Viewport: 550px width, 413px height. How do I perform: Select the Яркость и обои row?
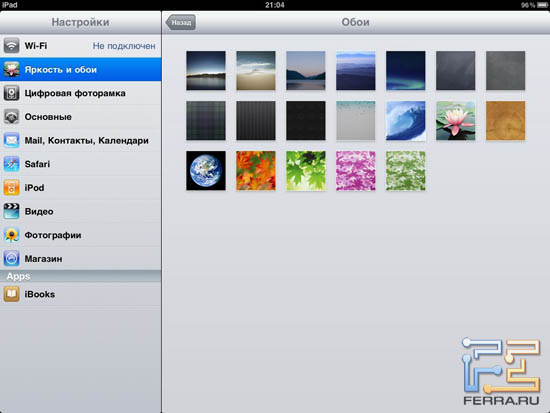(x=81, y=69)
